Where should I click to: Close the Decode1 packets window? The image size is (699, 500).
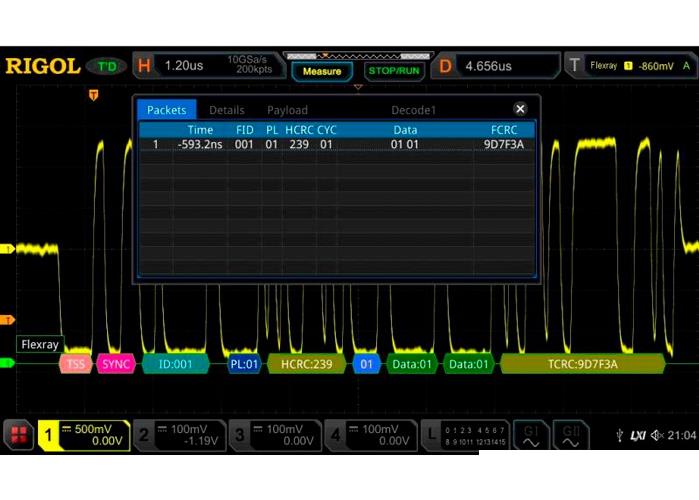tap(520, 109)
